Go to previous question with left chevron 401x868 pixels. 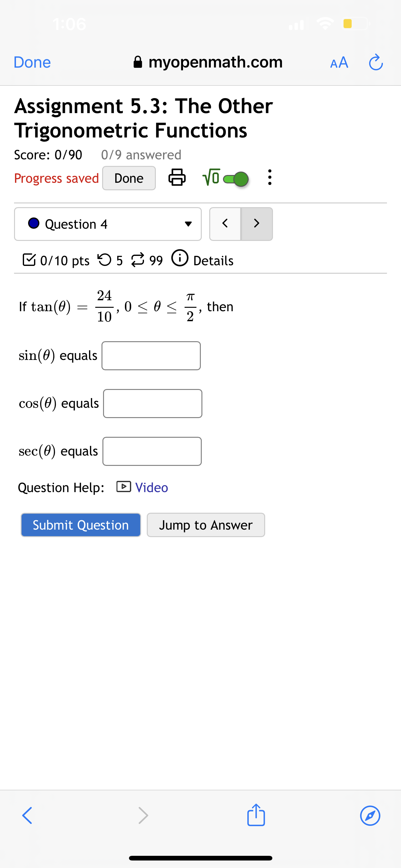point(225,223)
